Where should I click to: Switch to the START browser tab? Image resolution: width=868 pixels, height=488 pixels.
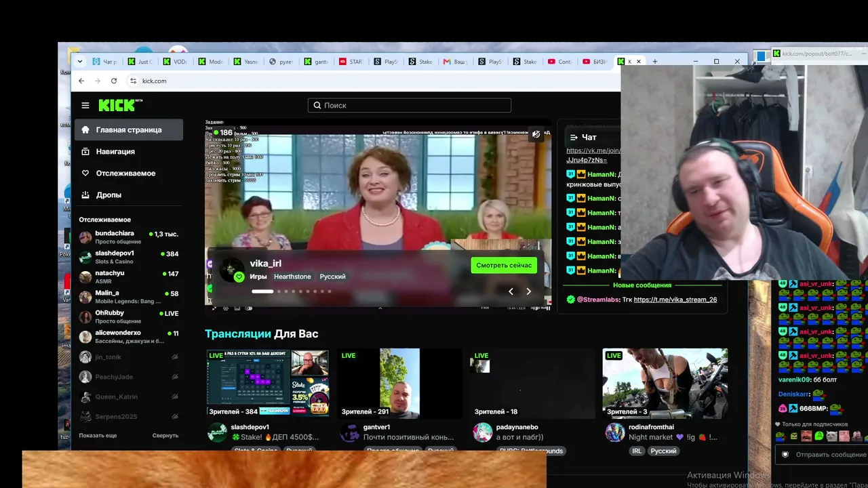(351, 62)
